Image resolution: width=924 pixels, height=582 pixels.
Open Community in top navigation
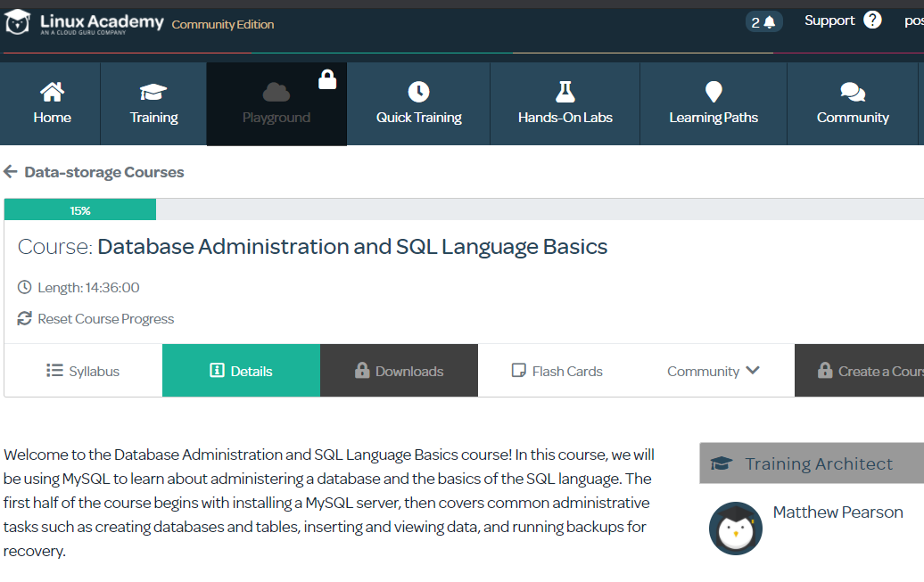(853, 103)
